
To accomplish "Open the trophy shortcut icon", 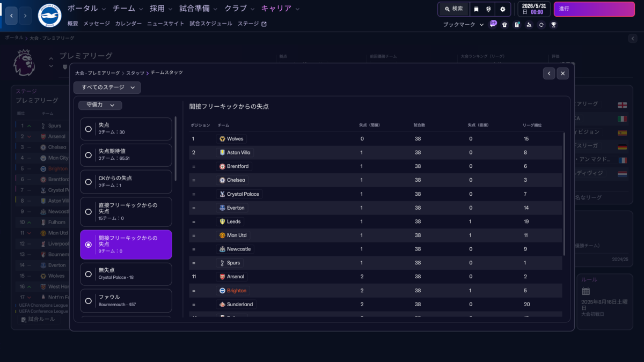I will 553,25.
